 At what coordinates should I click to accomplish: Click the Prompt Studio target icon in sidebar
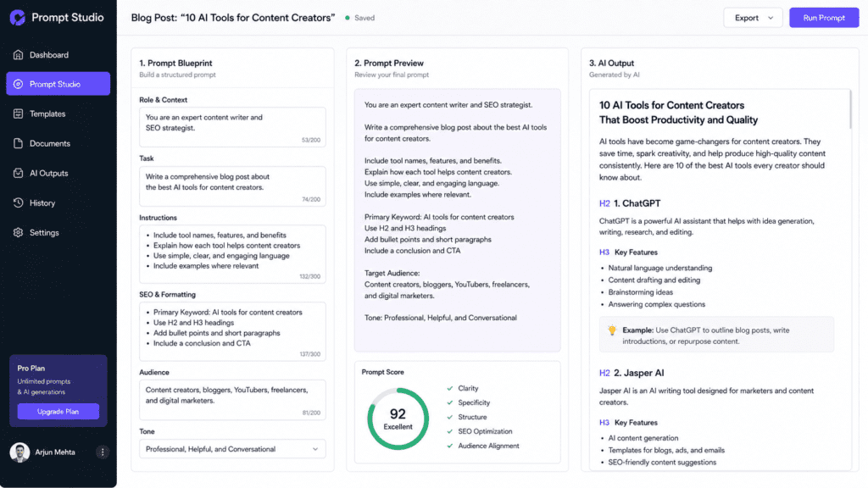click(19, 84)
